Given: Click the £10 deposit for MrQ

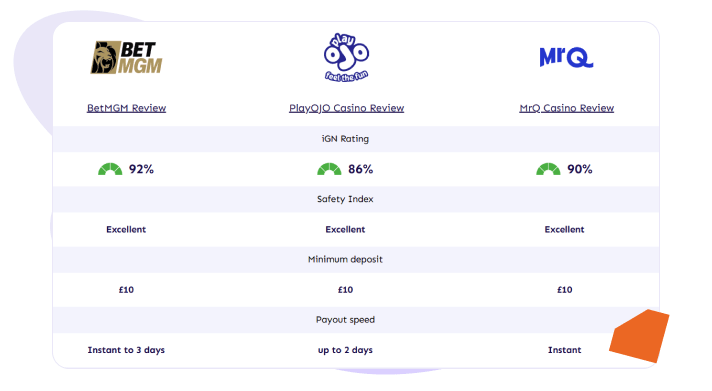Looking at the screenshot, I should (564, 290).
